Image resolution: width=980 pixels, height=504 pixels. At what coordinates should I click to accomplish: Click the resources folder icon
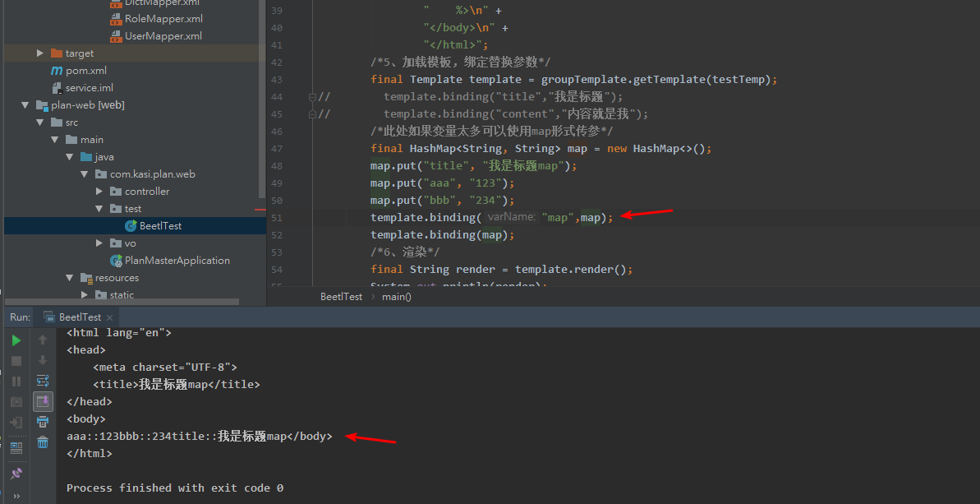(86, 278)
